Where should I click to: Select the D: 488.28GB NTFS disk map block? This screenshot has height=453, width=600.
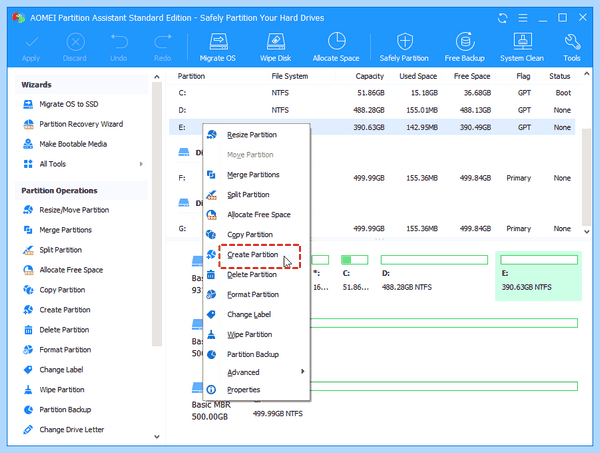click(x=434, y=276)
